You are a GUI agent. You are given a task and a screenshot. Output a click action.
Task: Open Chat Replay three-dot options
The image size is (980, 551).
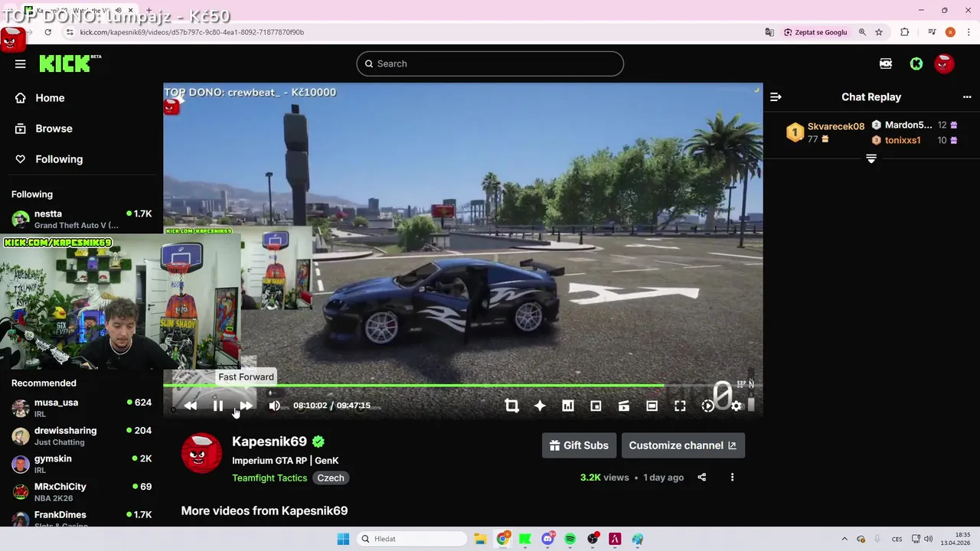pos(967,97)
